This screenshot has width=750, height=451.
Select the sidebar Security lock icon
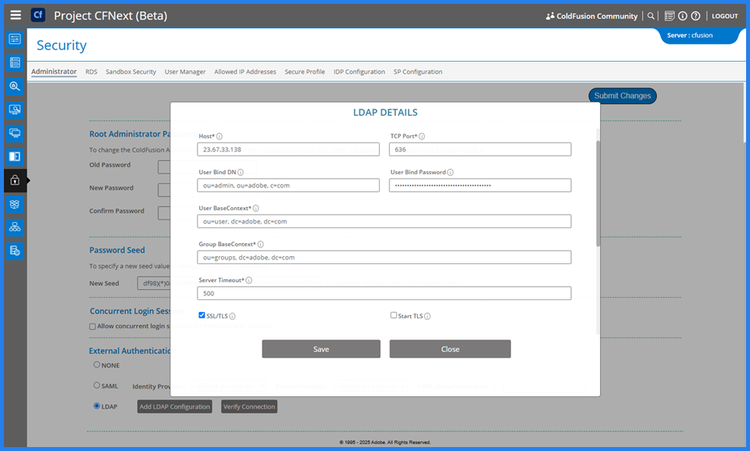(x=15, y=180)
